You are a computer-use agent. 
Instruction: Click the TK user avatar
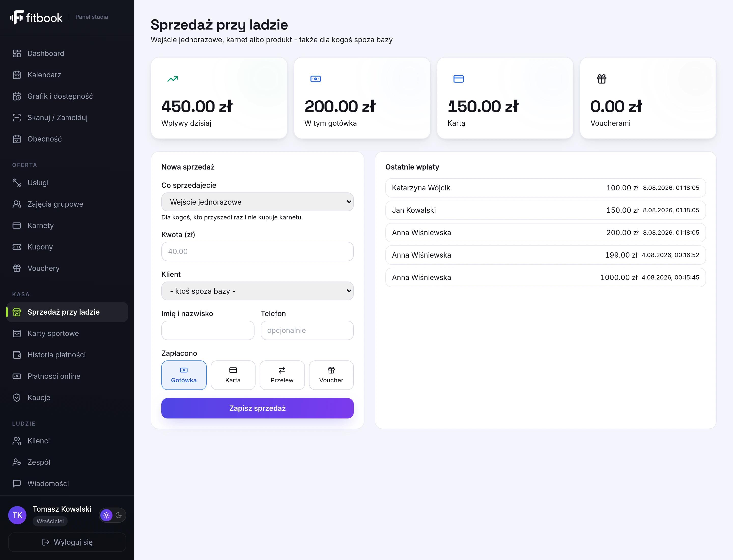click(x=17, y=515)
